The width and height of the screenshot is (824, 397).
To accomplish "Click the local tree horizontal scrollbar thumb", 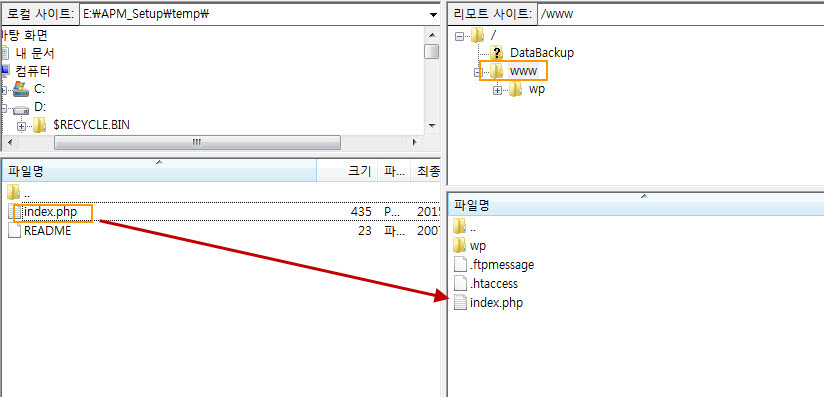I will (x=197, y=142).
